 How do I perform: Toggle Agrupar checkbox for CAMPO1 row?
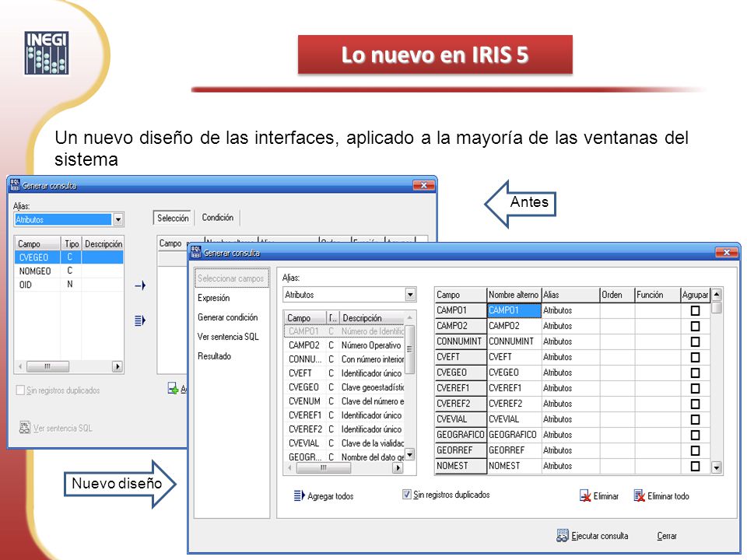(695, 310)
